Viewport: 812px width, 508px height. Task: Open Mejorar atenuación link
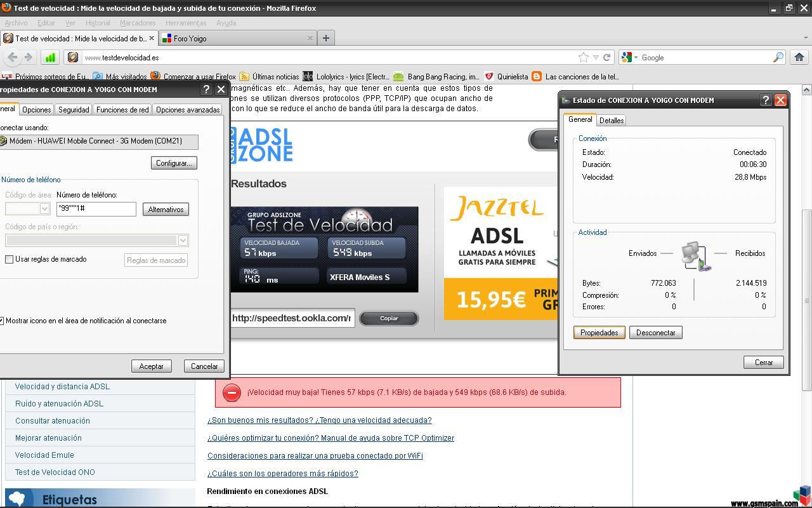[48, 438]
